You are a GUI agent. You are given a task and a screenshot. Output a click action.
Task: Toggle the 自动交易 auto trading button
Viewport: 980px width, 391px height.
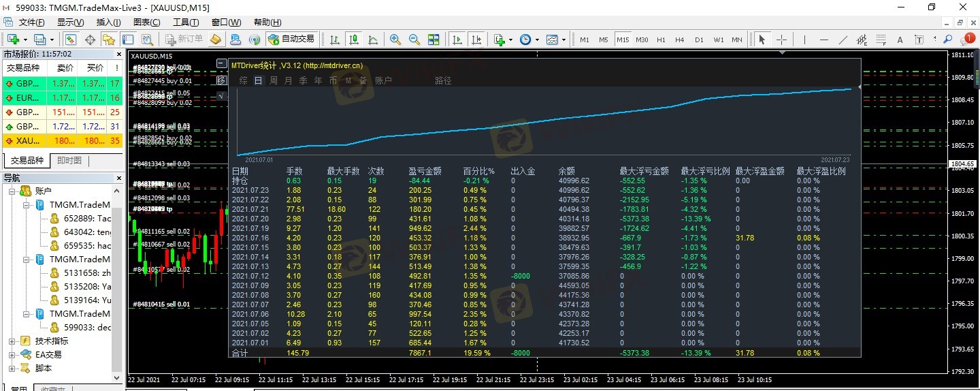tap(291, 40)
